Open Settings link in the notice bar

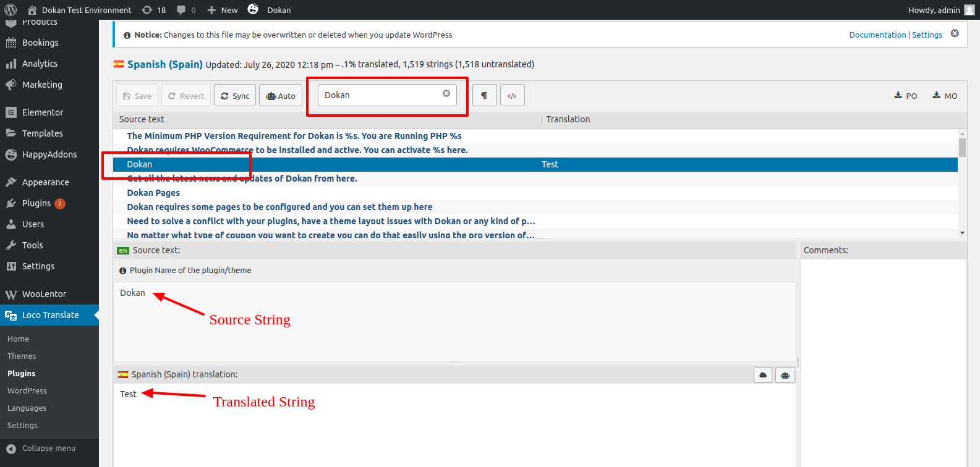coord(927,35)
